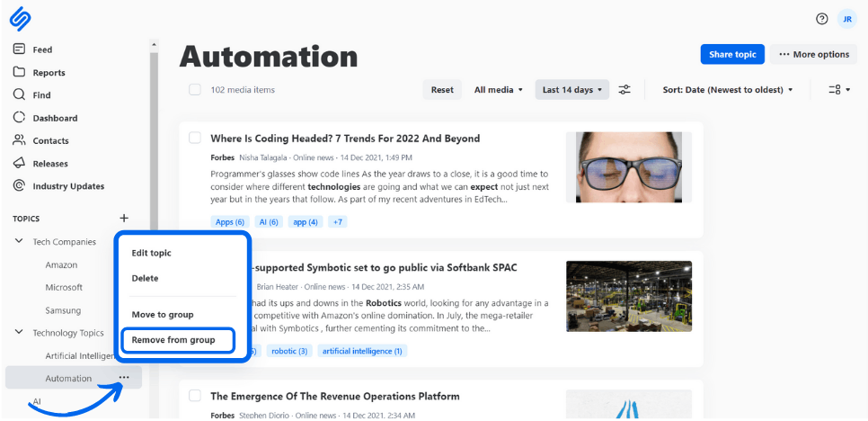Image resolution: width=868 pixels, height=421 pixels.
Task: Choose Move to group
Action: pyautogui.click(x=163, y=315)
